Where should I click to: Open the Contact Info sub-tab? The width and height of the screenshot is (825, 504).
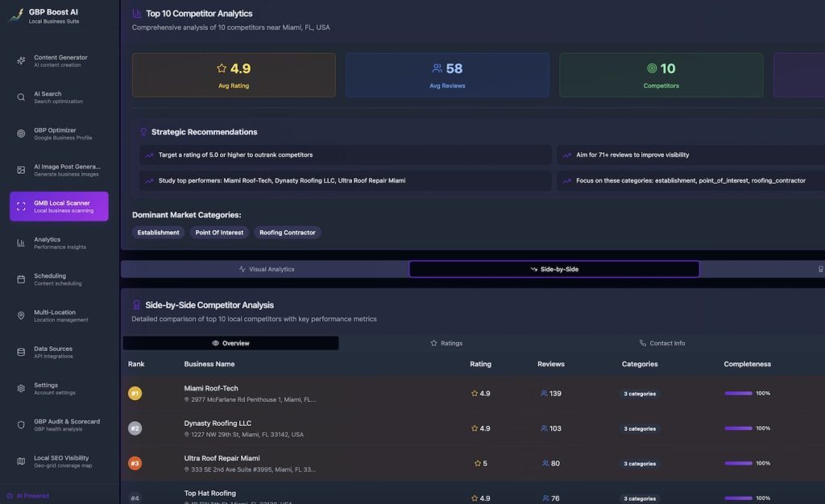[661, 343]
